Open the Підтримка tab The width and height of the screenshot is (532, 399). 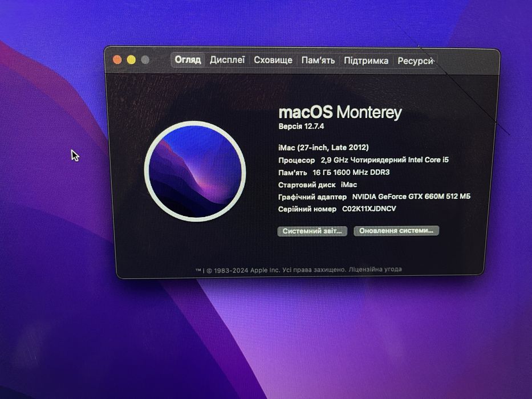click(x=366, y=61)
